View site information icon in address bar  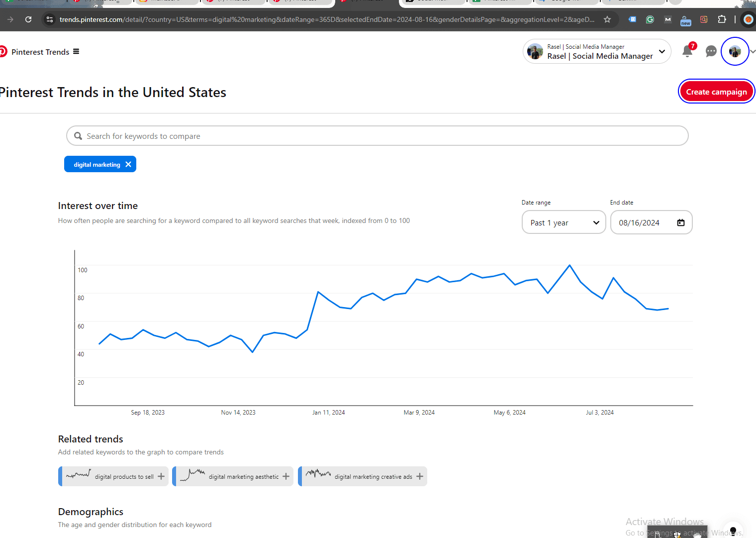tap(49, 19)
